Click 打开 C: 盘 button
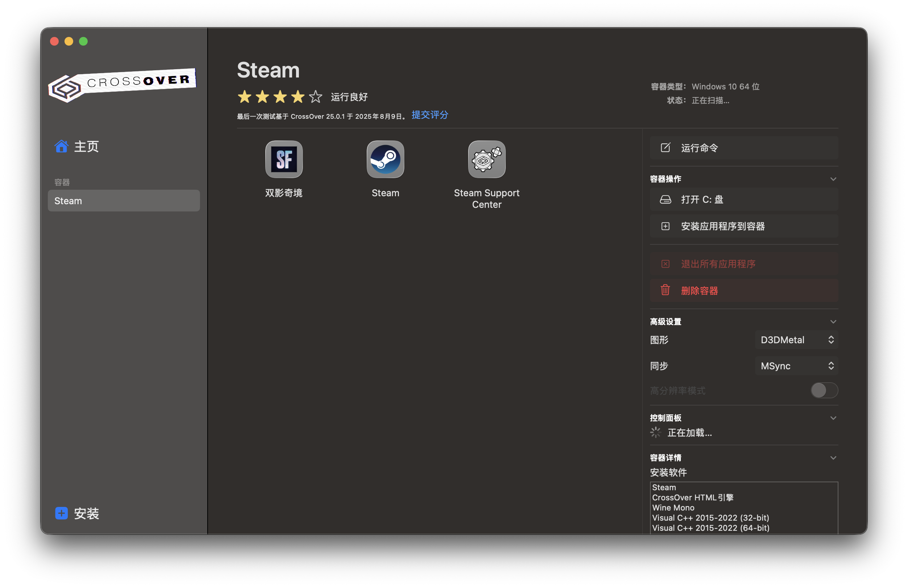 [744, 199]
